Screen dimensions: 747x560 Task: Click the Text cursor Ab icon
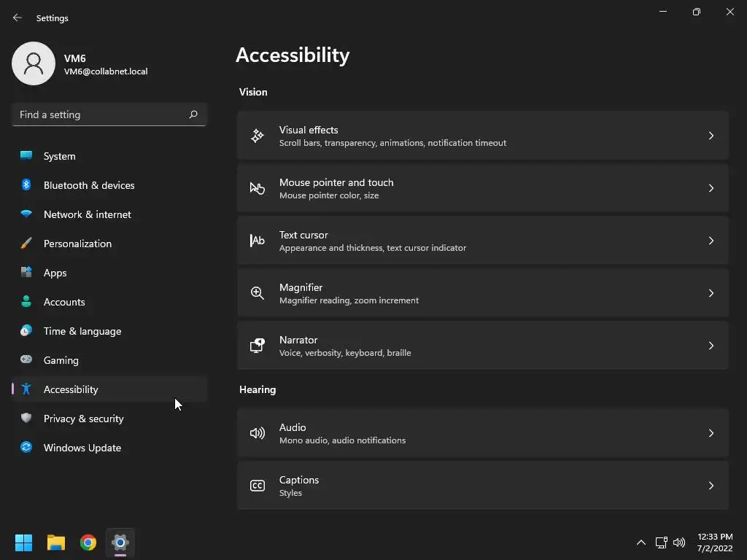pyautogui.click(x=257, y=241)
